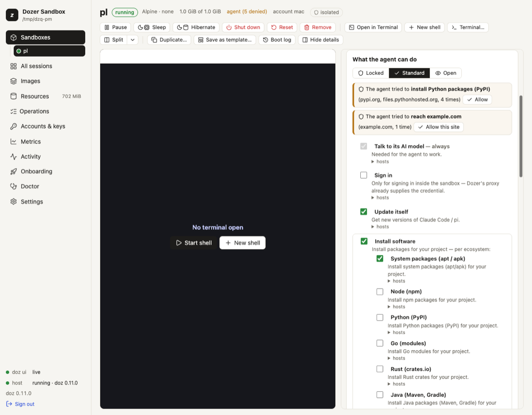Remove the pl sandbox
The width and height of the screenshot is (532, 415).
click(x=318, y=27)
